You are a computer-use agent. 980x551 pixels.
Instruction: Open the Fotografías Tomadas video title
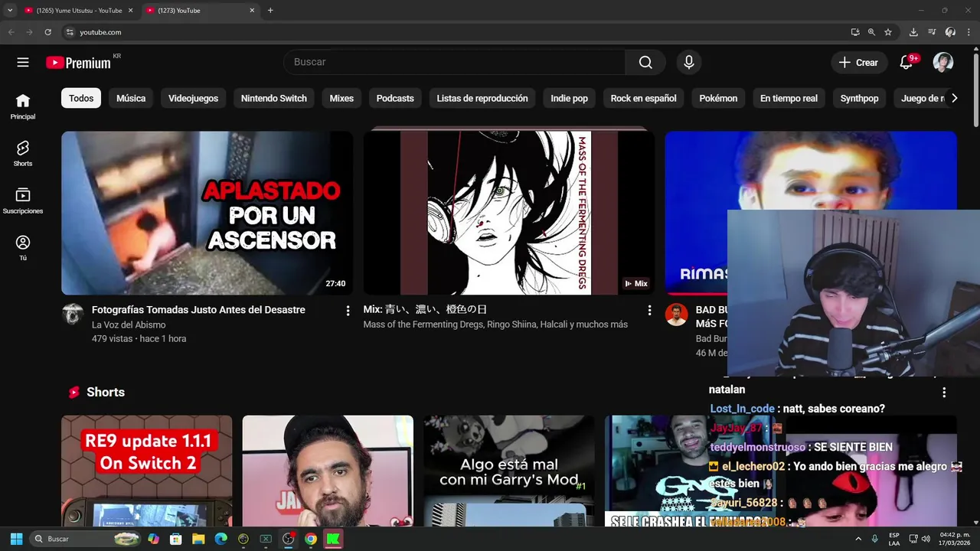coord(198,310)
